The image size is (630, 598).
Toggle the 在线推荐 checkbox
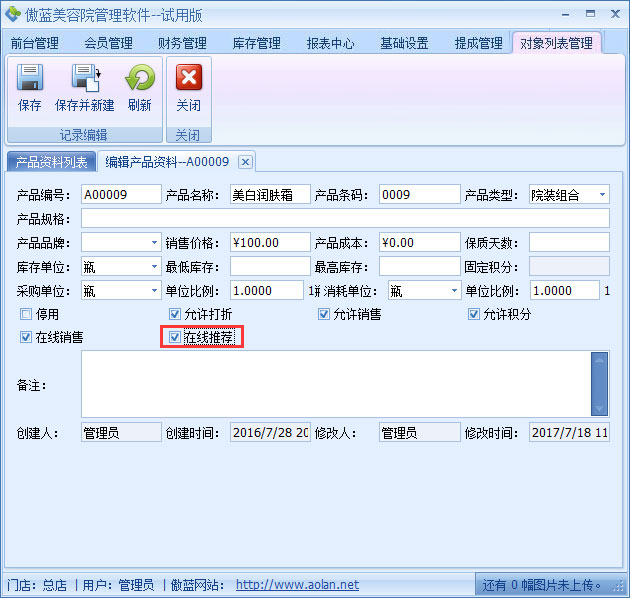[x=175, y=337]
